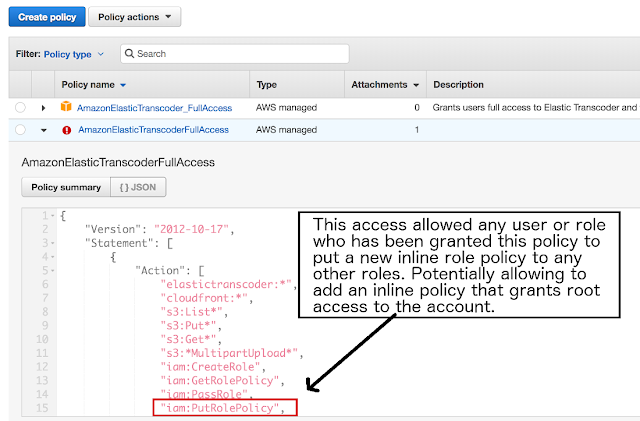
Task: Click AWS managed type in AmazonElasticTranscoder_FullAccess row
Action: click(x=287, y=107)
